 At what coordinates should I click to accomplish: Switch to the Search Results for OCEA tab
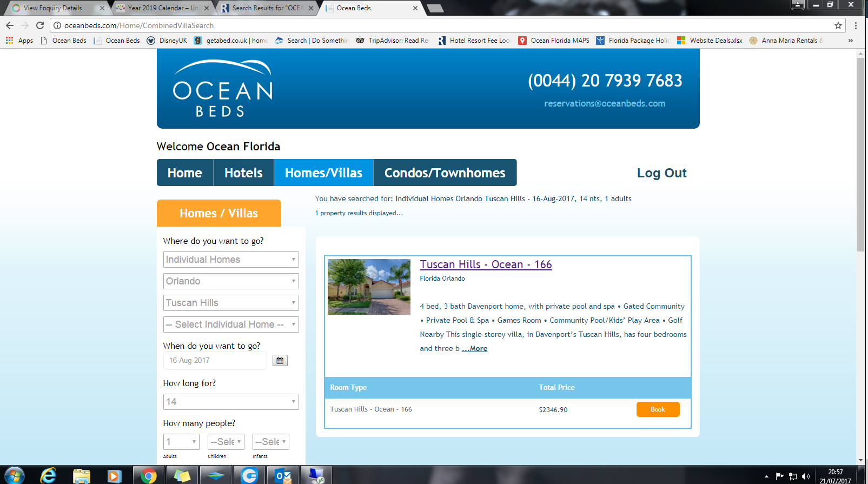[268, 8]
